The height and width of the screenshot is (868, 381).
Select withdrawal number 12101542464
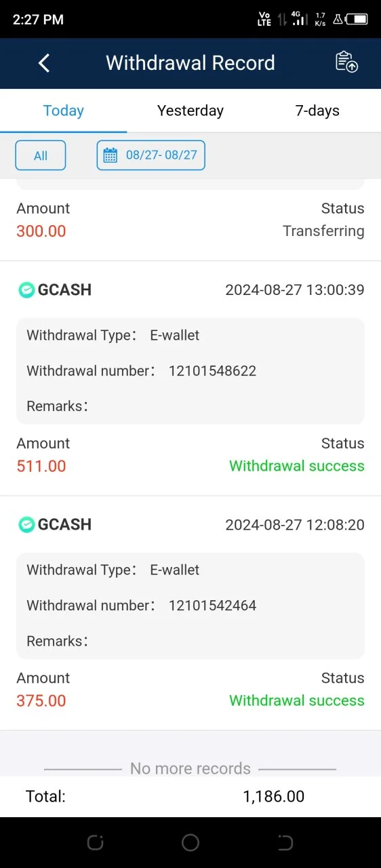[212, 606]
